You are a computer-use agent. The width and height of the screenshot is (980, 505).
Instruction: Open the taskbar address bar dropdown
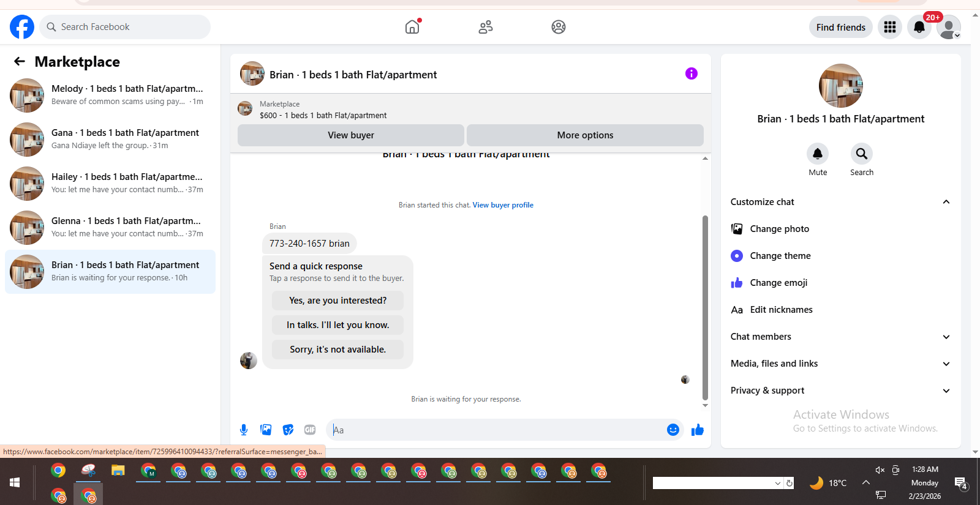(x=778, y=483)
